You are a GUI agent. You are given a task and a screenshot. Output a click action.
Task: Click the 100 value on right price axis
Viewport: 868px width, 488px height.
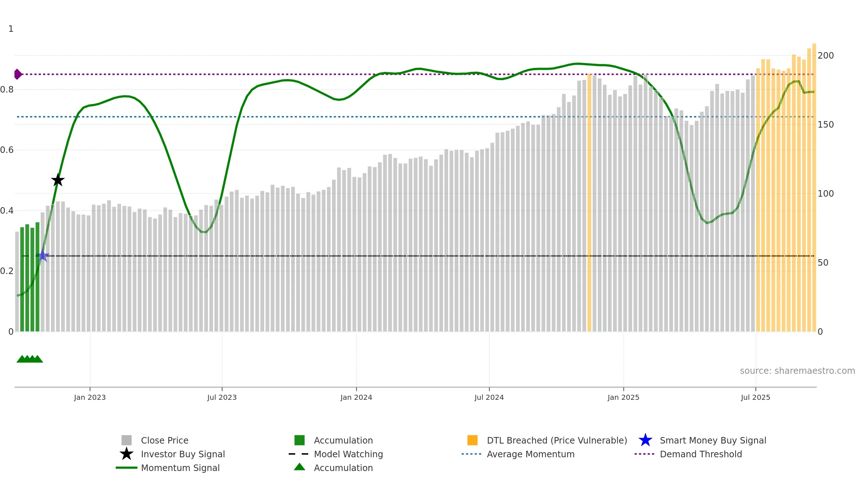(x=826, y=193)
